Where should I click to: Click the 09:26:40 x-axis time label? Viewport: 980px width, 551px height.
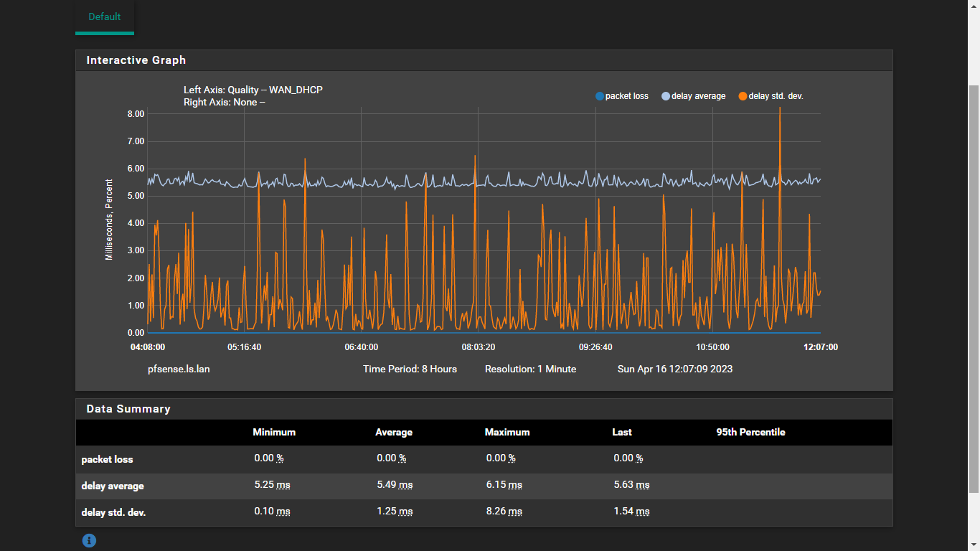[x=596, y=347]
